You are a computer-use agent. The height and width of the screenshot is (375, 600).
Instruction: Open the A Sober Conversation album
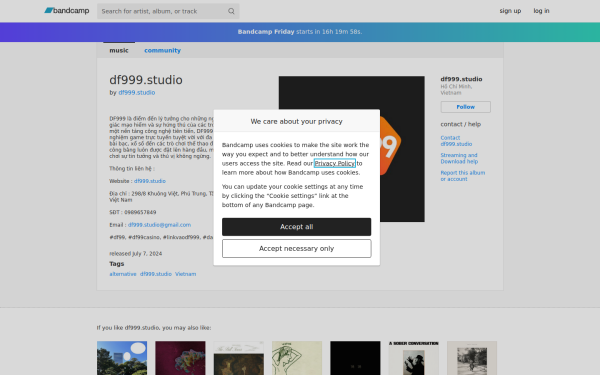pos(414,358)
